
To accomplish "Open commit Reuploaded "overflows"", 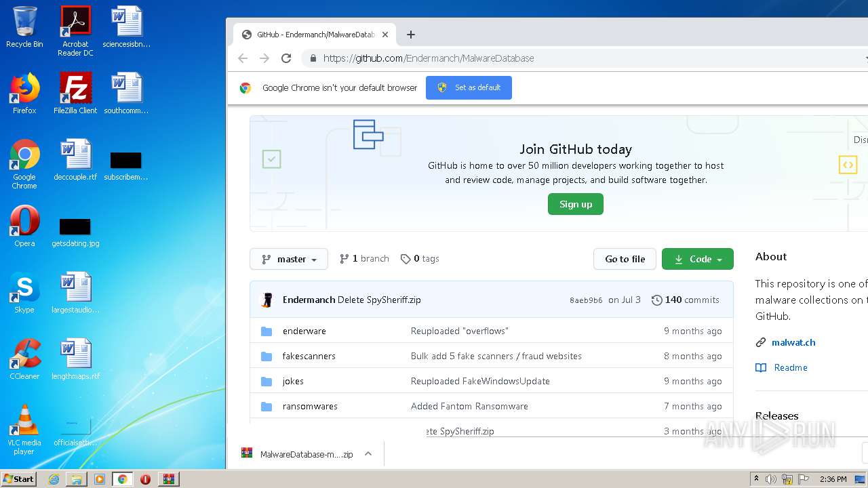I will point(460,331).
